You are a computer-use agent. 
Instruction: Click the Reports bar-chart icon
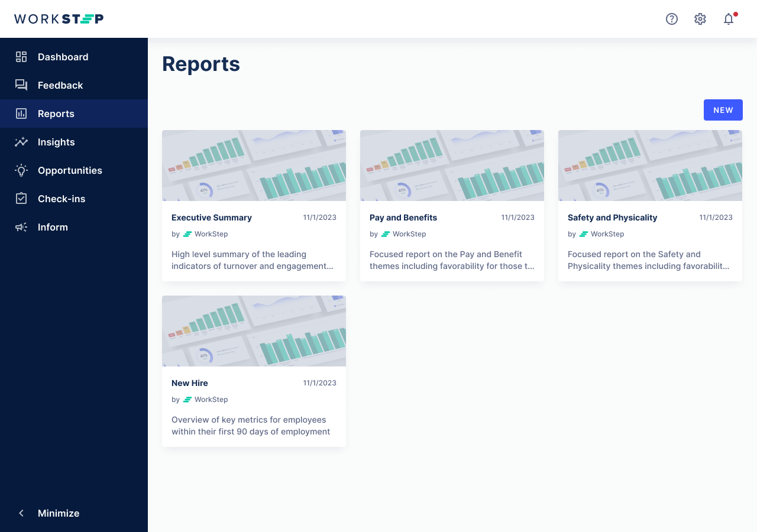21,113
